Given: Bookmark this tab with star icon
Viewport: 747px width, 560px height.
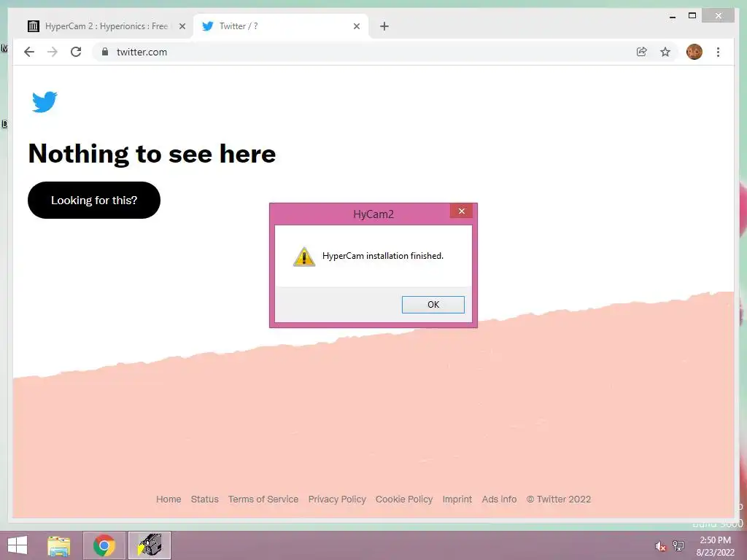Looking at the screenshot, I should pos(665,52).
